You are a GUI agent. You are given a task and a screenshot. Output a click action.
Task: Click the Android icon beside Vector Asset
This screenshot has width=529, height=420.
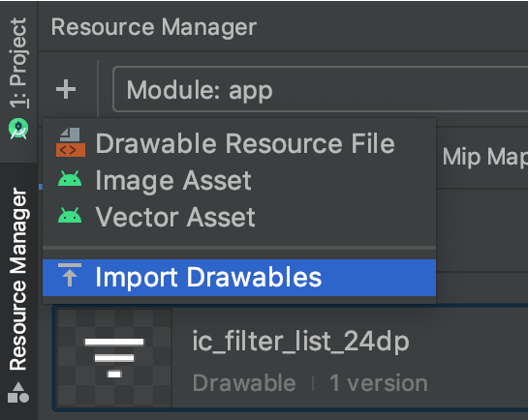coord(70,216)
